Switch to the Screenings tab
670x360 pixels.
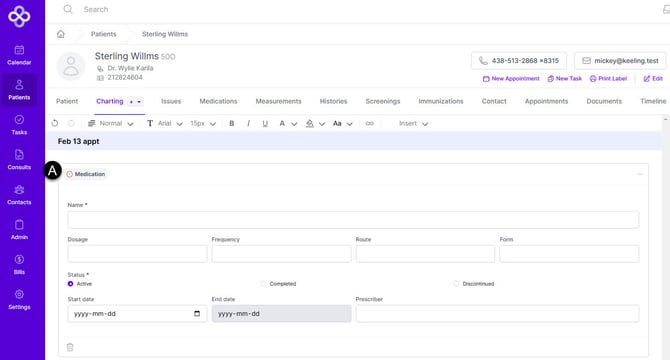pyautogui.click(x=383, y=101)
